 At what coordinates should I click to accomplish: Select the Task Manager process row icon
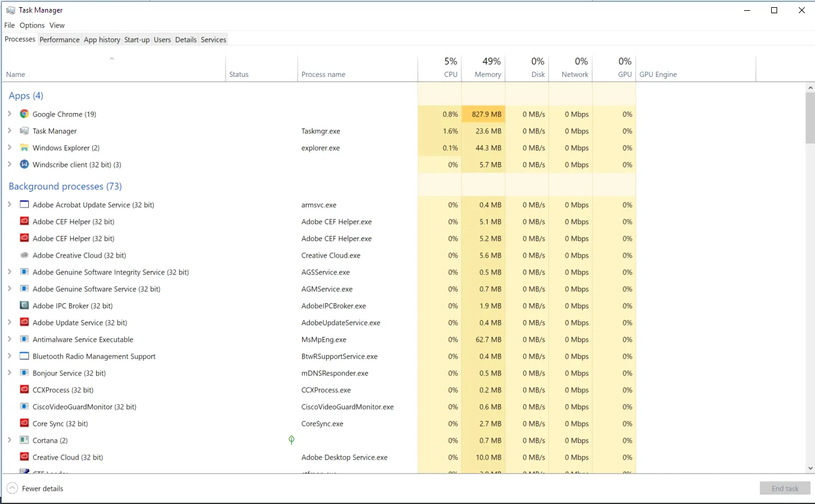(24, 131)
